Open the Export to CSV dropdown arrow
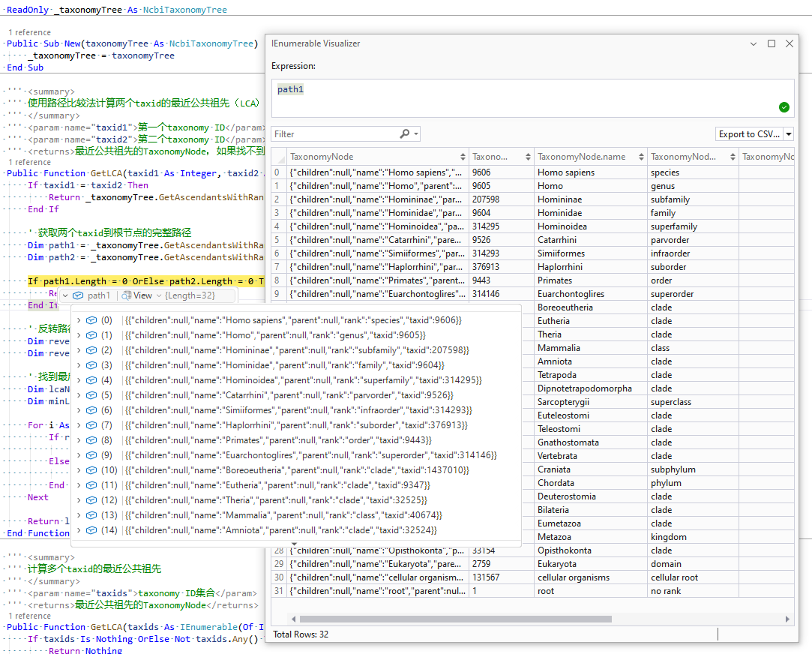Screen dimensions: 812x654 [789, 134]
